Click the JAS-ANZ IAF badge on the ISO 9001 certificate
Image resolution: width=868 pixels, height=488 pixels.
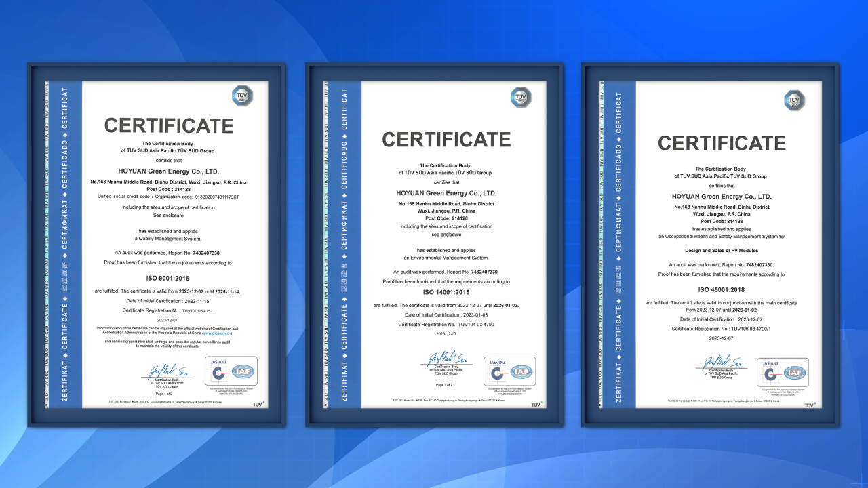(236, 370)
